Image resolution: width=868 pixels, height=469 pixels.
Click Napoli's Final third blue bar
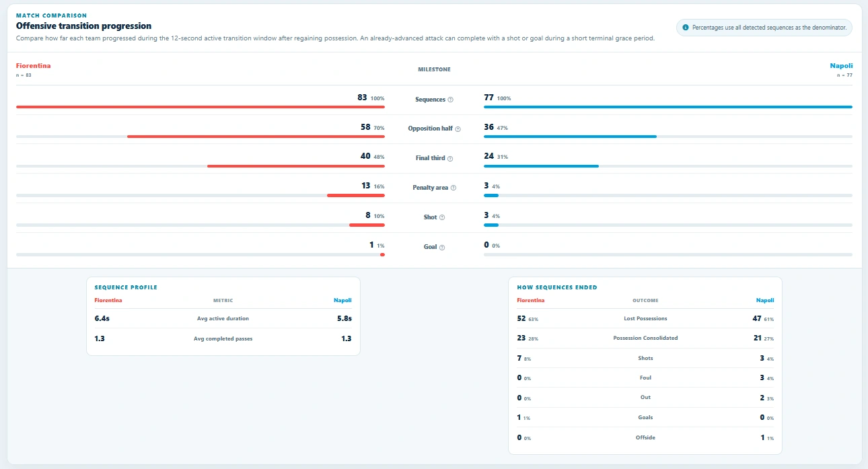point(541,166)
